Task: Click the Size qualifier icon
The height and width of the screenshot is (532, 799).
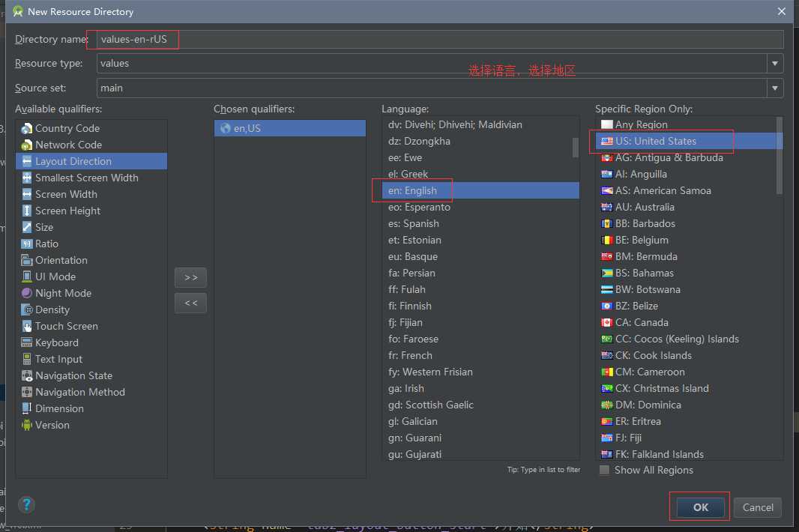Action: pos(26,227)
